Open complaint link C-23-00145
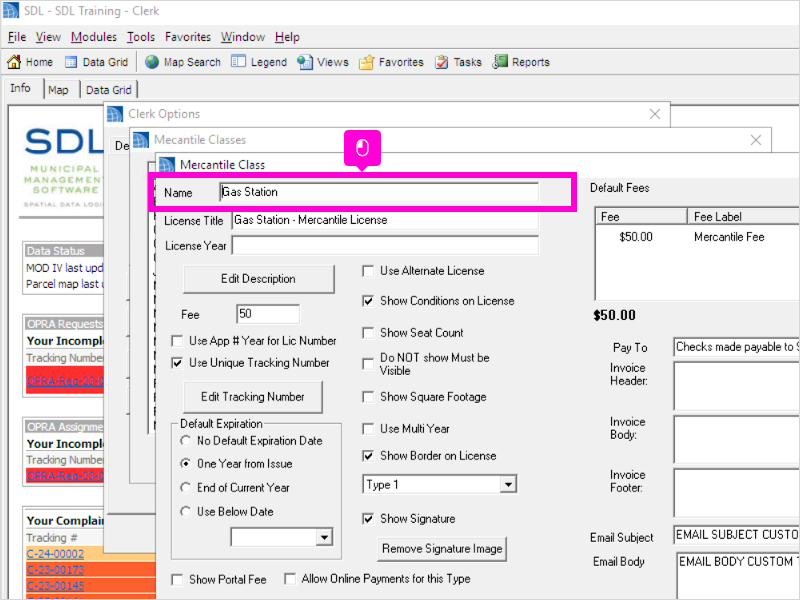The image size is (800, 600). click(x=55, y=586)
